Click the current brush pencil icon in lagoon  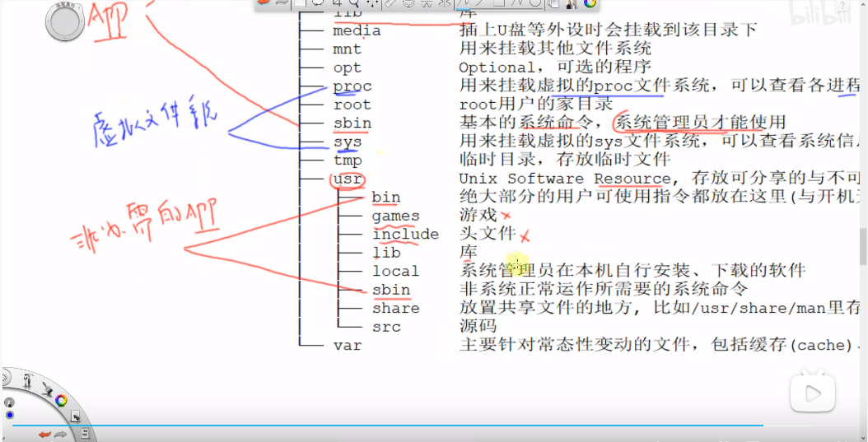pyautogui.click(x=9, y=402)
